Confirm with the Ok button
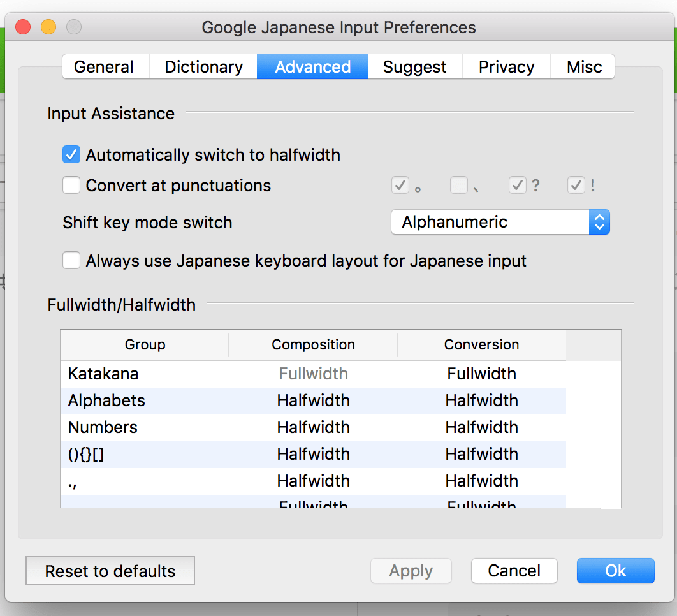 point(616,571)
